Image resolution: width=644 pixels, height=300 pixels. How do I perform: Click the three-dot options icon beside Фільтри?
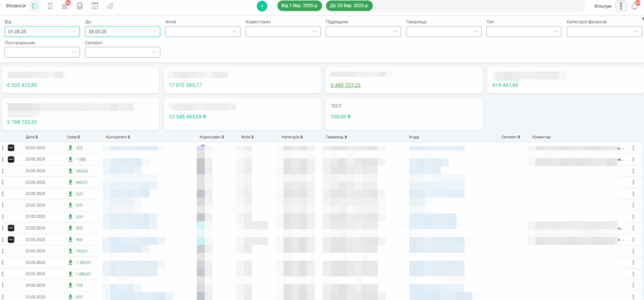(x=621, y=6)
